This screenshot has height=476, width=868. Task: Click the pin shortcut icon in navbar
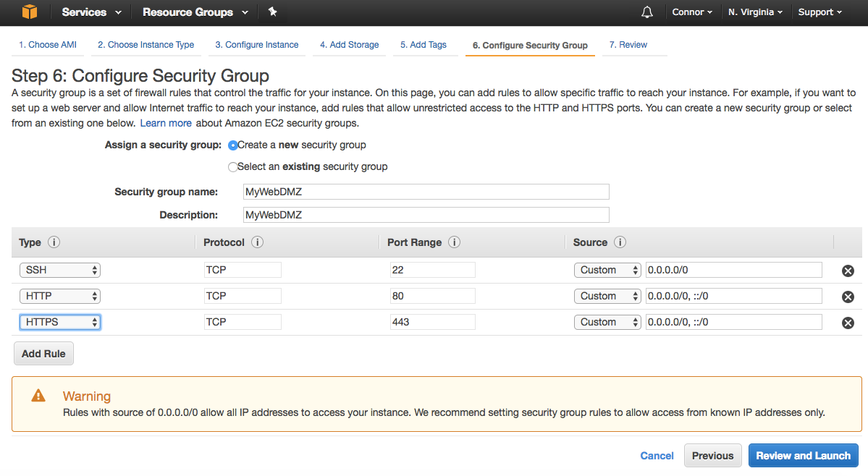pos(272,12)
